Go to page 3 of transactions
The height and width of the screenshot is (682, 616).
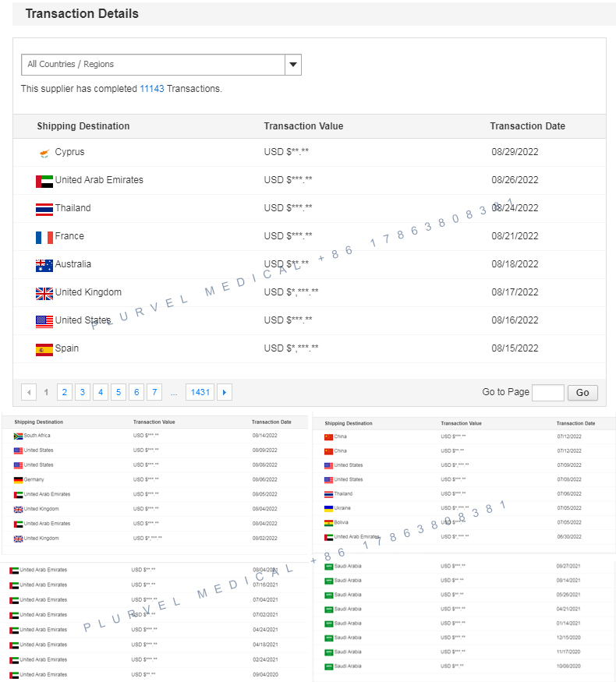82,392
